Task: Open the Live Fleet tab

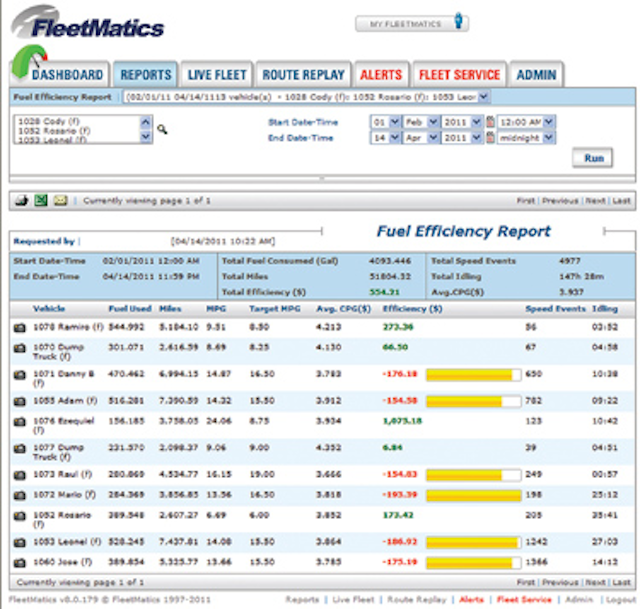Action: (x=217, y=74)
